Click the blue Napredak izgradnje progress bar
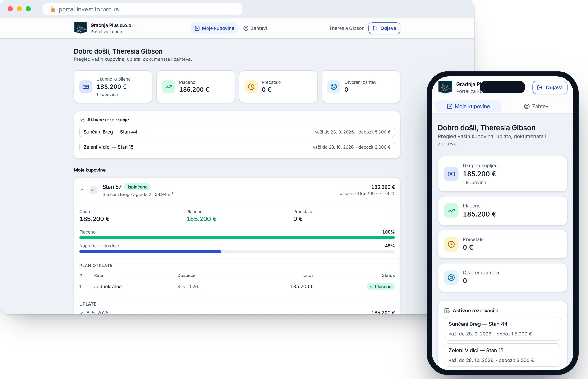The width and height of the screenshot is (588, 379). pos(237,252)
